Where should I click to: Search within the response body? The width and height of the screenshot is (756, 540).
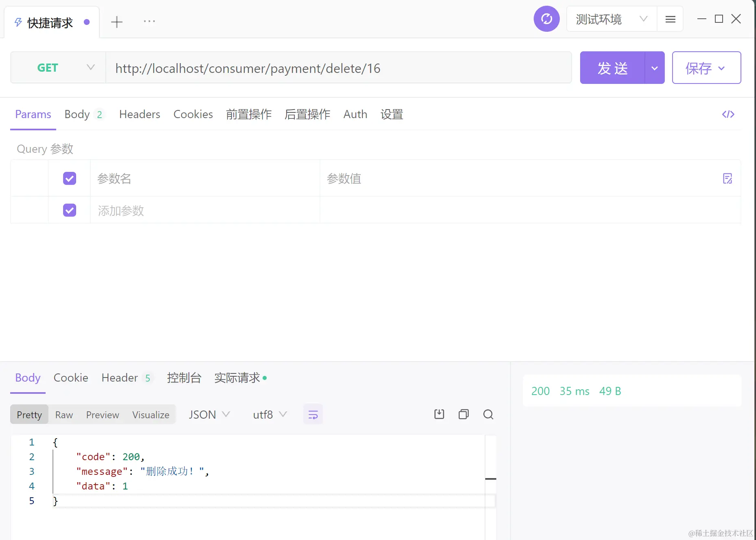click(x=488, y=415)
